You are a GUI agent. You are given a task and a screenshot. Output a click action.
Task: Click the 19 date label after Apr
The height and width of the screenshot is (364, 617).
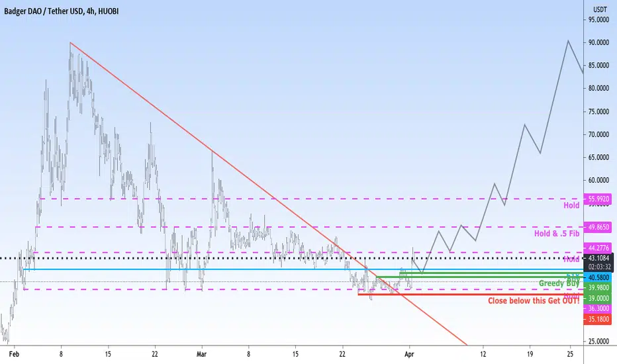(x=530, y=354)
